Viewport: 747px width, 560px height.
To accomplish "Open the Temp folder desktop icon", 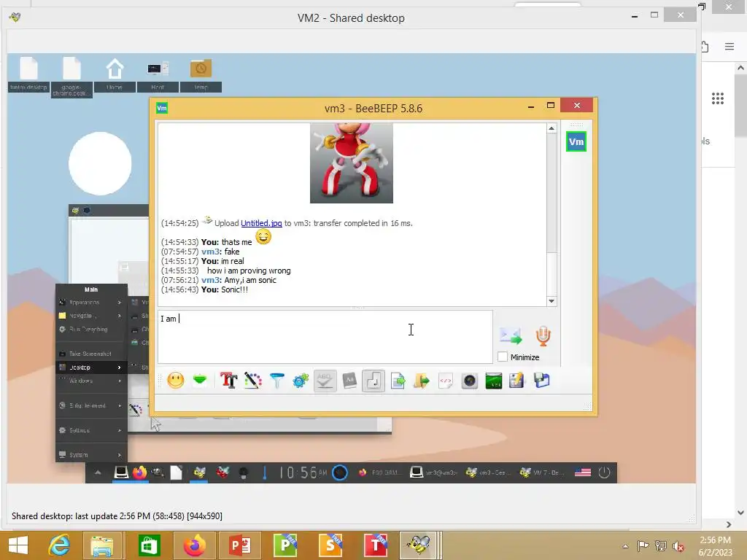I will coord(201,74).
